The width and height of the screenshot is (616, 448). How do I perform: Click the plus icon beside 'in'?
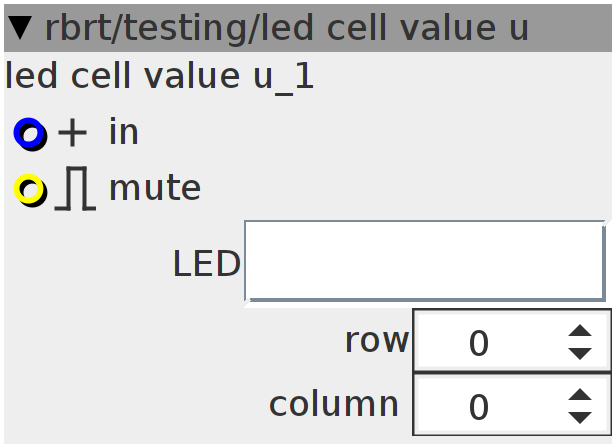[x=73, y=132]
